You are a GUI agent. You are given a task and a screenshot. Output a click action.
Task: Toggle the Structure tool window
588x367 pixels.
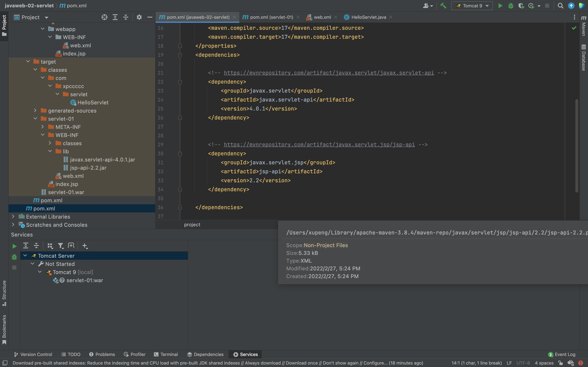click(4, 293)
